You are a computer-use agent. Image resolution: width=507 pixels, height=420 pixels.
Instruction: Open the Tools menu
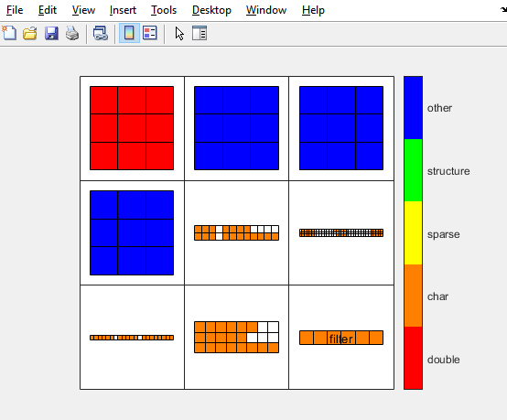tap(164, 10)
